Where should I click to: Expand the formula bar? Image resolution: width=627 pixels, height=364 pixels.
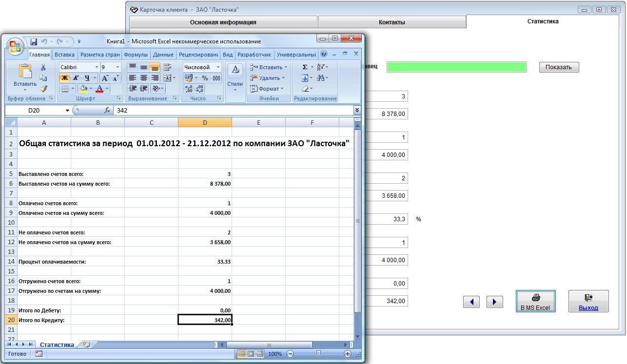coord(357,111)
